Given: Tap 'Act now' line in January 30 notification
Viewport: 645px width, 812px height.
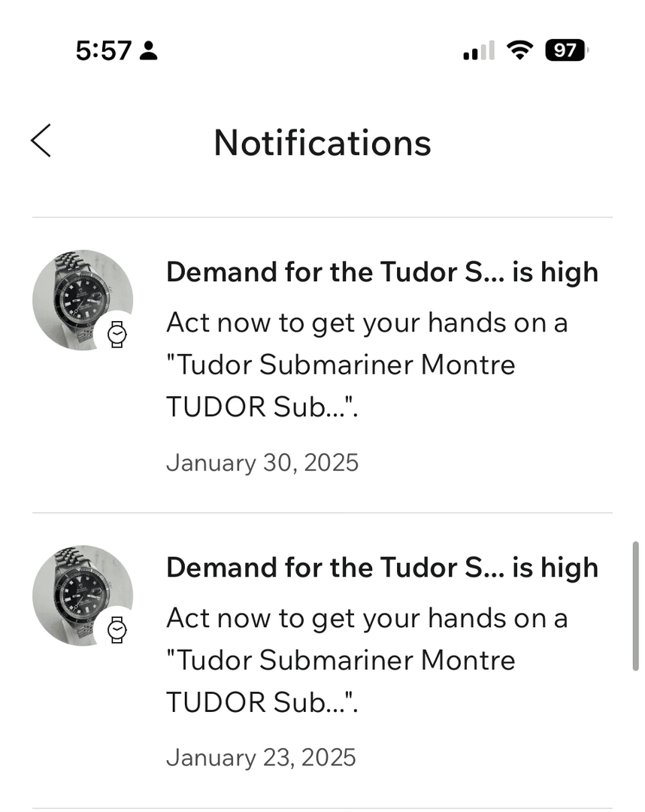Looking at the screenshot, I should (367, 323).
